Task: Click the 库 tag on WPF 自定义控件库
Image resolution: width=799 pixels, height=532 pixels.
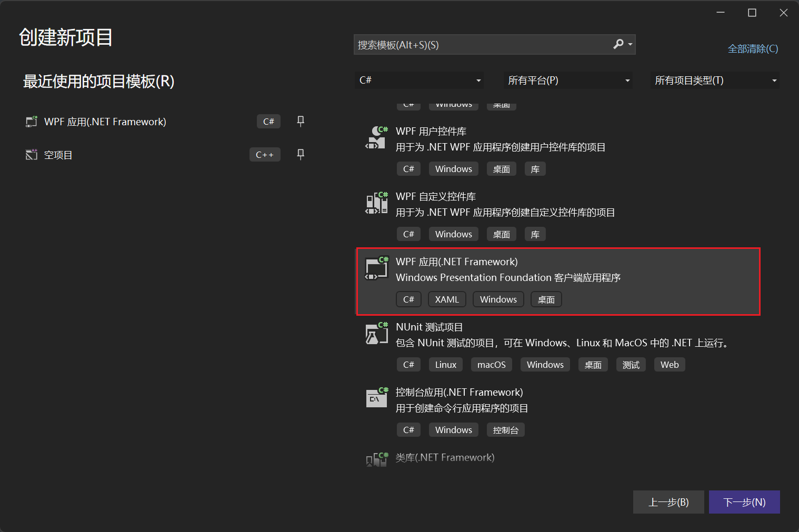Action: 535,234
